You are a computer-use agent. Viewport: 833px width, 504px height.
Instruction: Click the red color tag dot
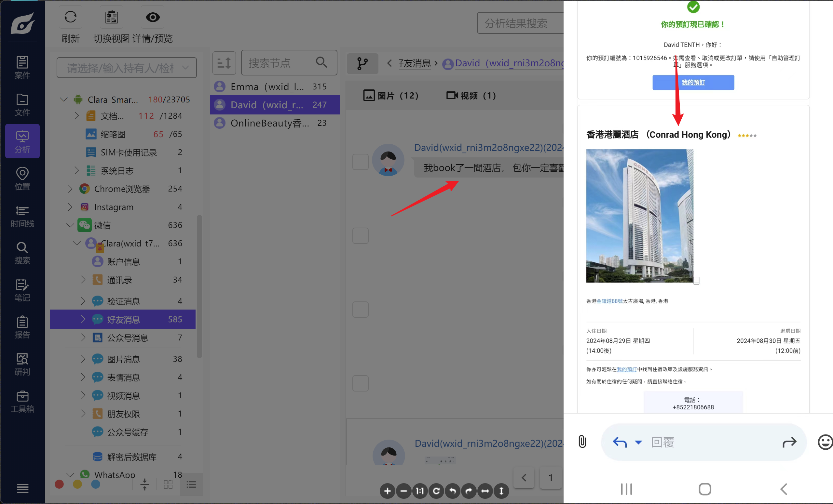tap(59, 484)
